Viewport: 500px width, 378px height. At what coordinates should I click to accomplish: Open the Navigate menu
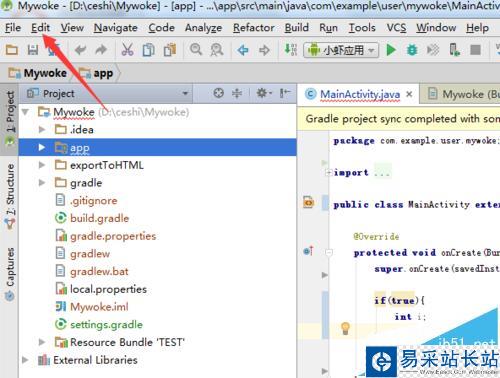coord(115,28)
